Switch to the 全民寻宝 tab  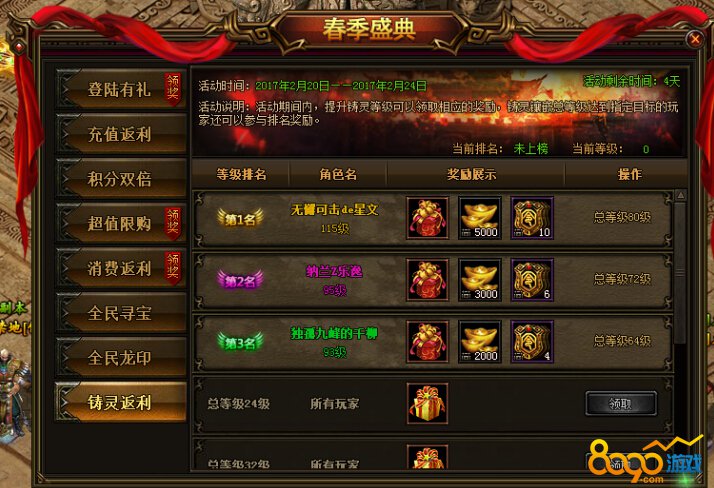point(121,313)
